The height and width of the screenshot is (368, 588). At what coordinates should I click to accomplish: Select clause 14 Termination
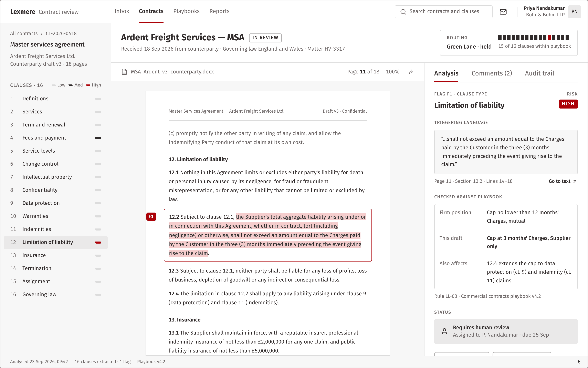(x=56, y=268)
